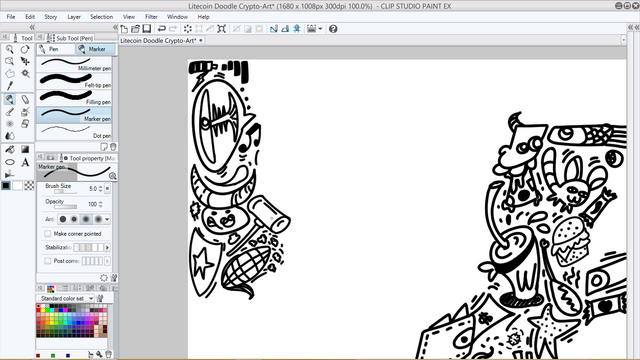Redo the last undone action
The image size is (640, 360).
(x=173, y=29)
